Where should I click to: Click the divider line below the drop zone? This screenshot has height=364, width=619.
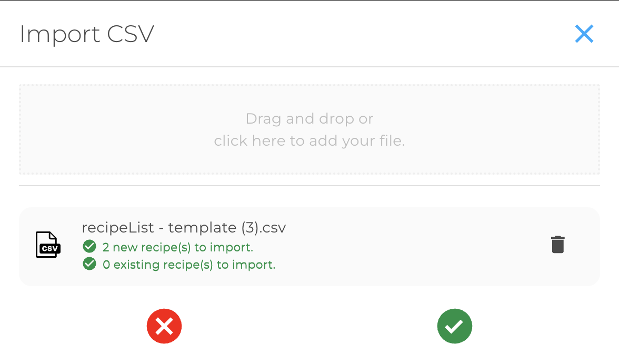pyautogui.click(x=309, y=186)
